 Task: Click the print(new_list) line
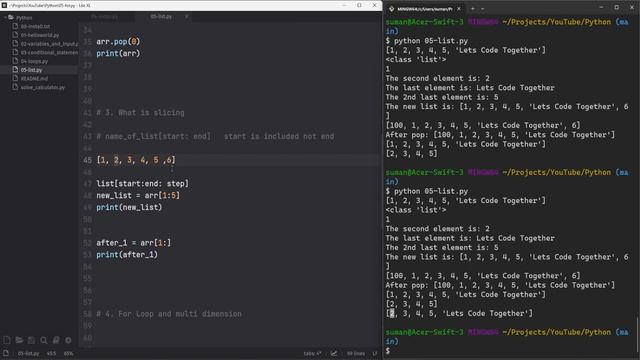[129, 207]
